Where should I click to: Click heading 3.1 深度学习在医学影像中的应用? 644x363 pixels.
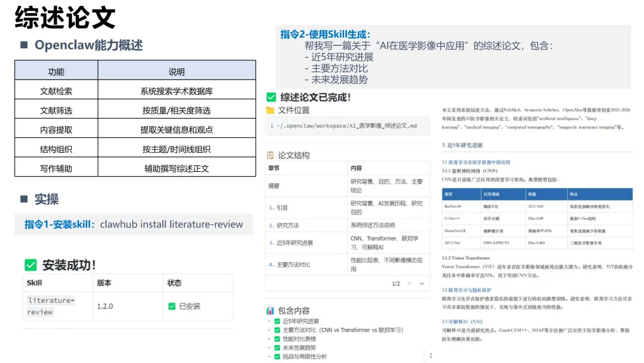point(476,162)
